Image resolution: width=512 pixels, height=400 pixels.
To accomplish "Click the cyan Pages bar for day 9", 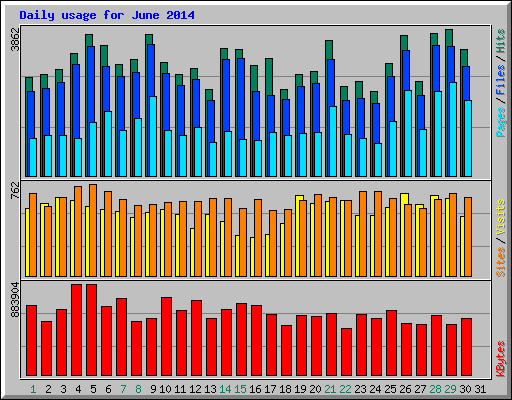I will coord(153,136).
